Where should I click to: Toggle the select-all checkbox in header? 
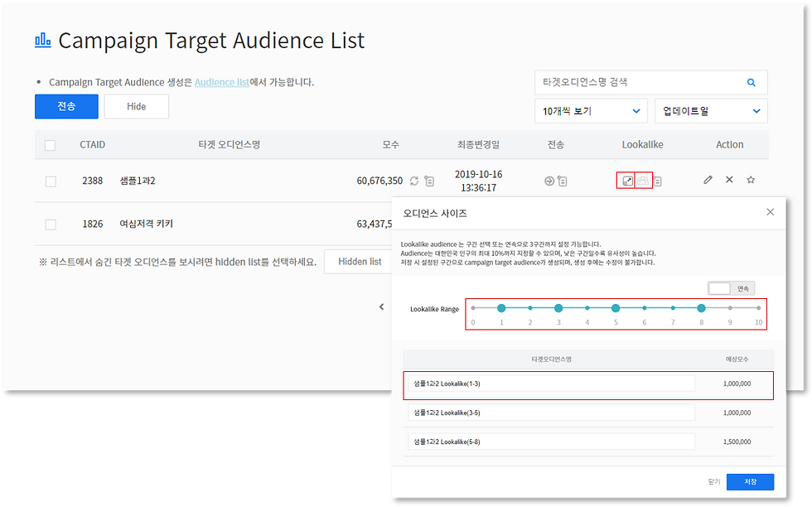point(51,146)
